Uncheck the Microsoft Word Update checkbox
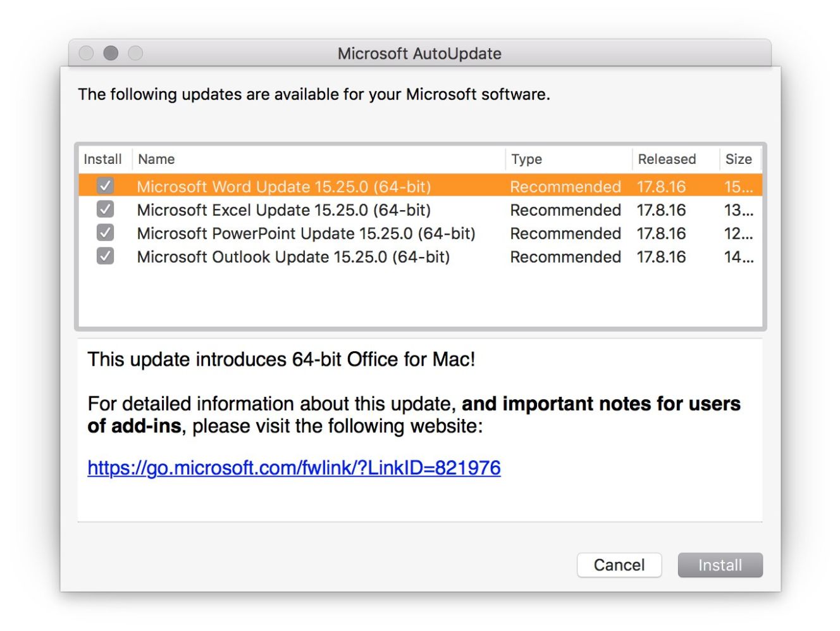 [x=105, y=185]
